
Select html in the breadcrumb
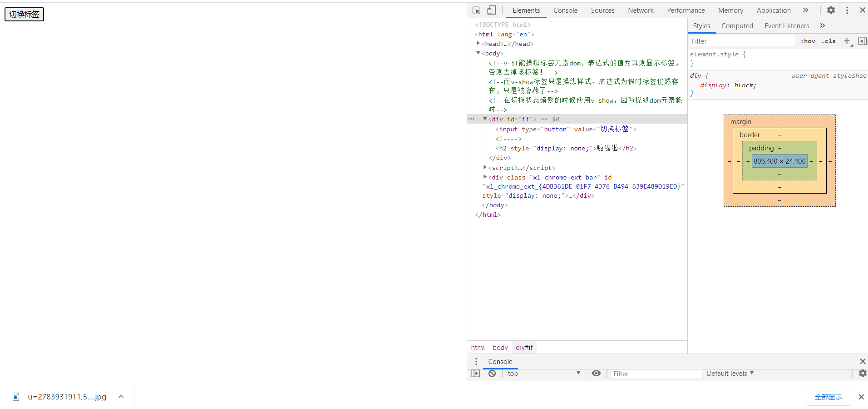(478, 348)
